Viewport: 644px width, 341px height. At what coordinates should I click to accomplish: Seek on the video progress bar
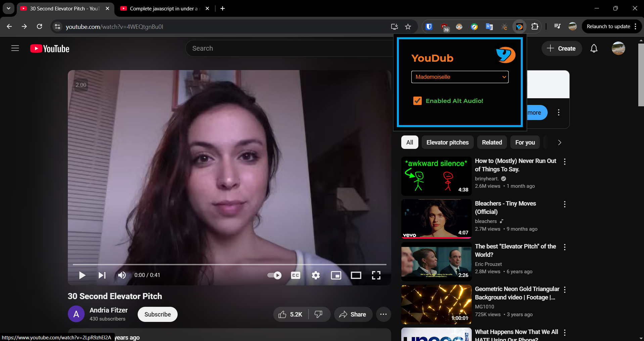pos(229,265)
